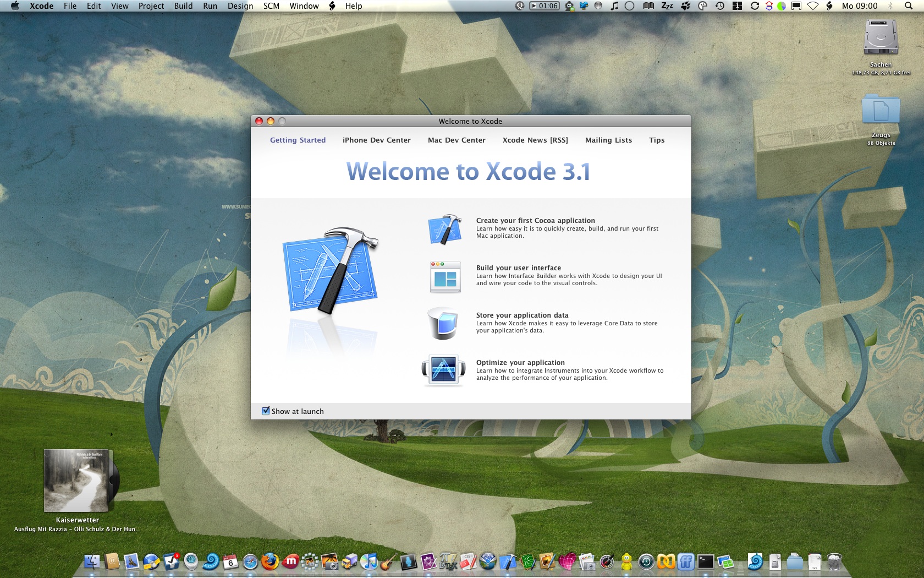
Task: Open Finder from the Dock
Action: (92, 561)
